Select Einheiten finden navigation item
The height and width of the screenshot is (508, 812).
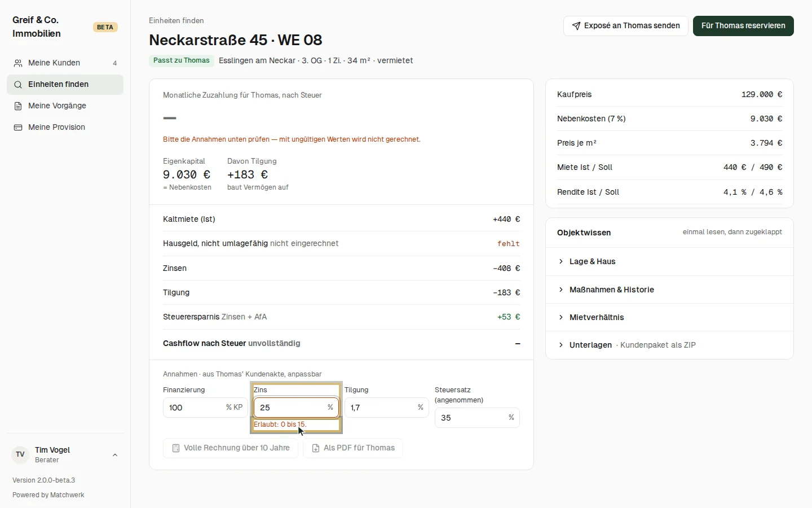point(65,85)
